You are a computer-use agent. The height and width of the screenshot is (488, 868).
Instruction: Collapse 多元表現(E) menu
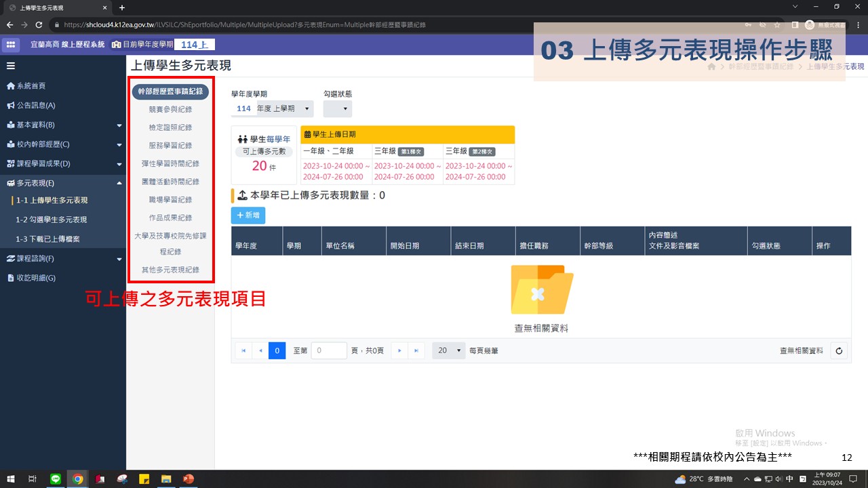click(x=63, y=183)
